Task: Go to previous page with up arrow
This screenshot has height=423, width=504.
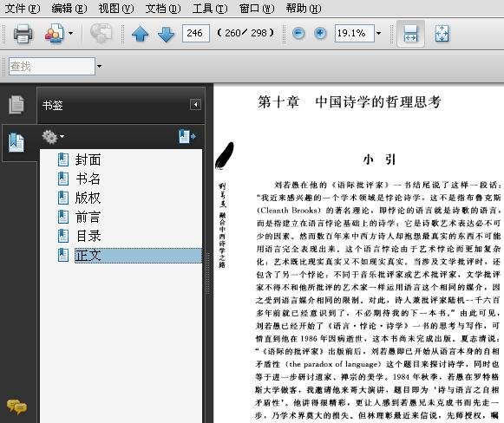Action: coord(141,34)
